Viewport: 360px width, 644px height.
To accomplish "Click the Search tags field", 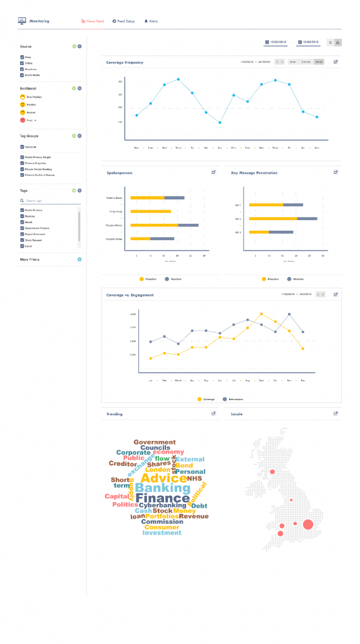I will coord(50,201).
